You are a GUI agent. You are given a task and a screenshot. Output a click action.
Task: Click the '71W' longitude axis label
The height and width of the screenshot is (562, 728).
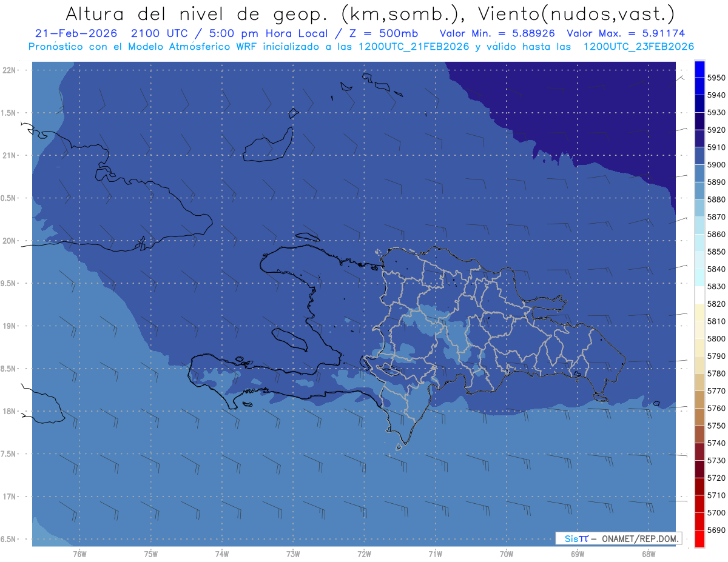pos(435,554)
